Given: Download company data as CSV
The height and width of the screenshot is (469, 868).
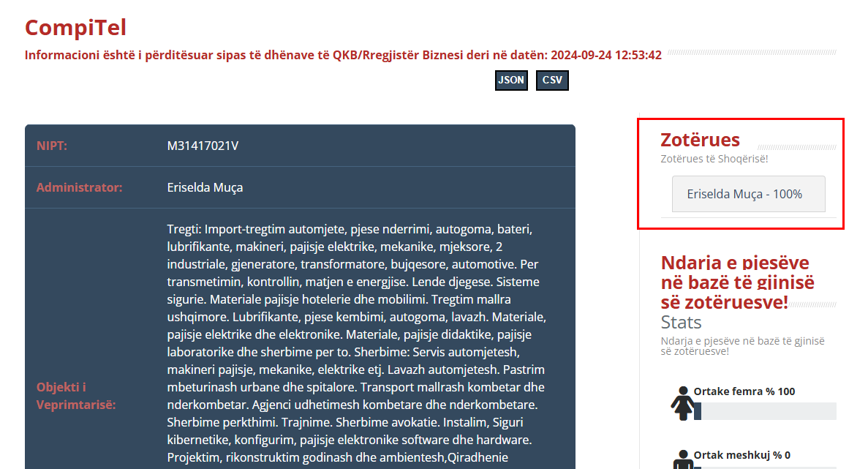Looking at the screenshot, I should click(552, 80).
